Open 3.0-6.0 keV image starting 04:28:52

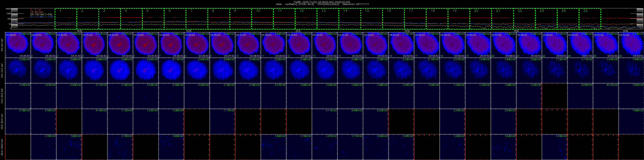(x=18, y=45)
